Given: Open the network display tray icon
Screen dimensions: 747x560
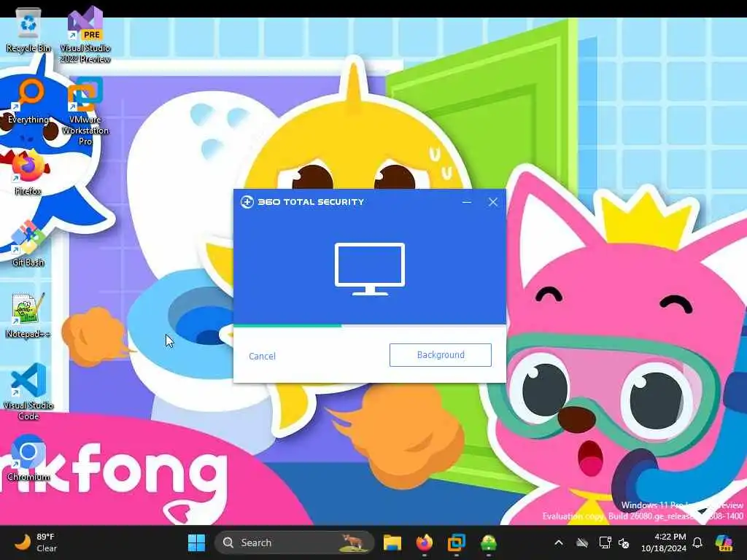Looking at the screenshot, I should click(605, 542).
